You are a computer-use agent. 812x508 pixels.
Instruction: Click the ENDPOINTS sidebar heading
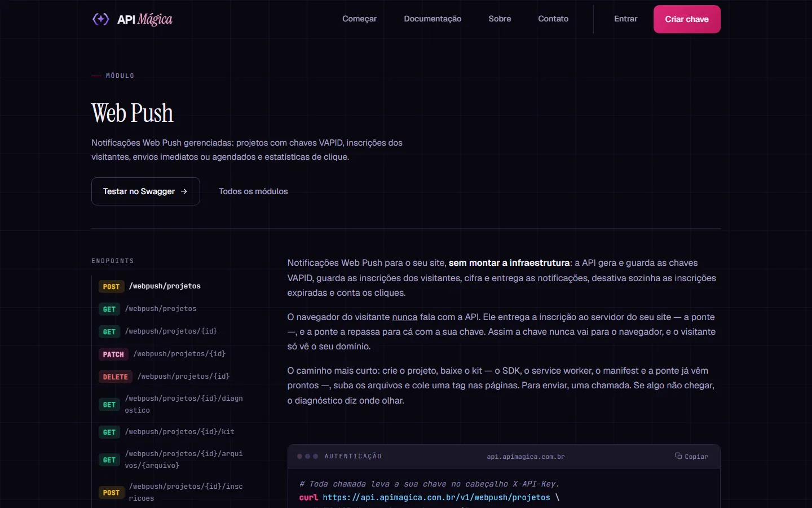pyautogui.click(x=113, y=261)
